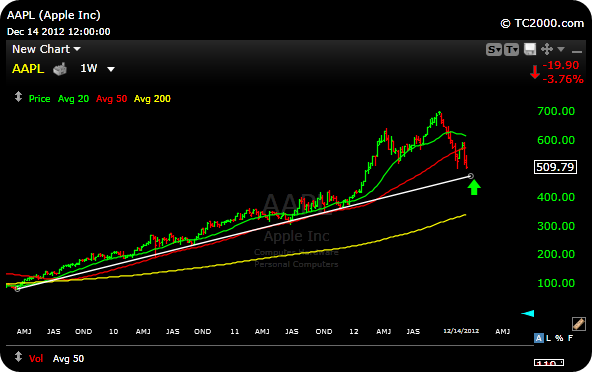Select the trendline's left endpoint circle handle
The image size is (592, 372).
point(17,289)
